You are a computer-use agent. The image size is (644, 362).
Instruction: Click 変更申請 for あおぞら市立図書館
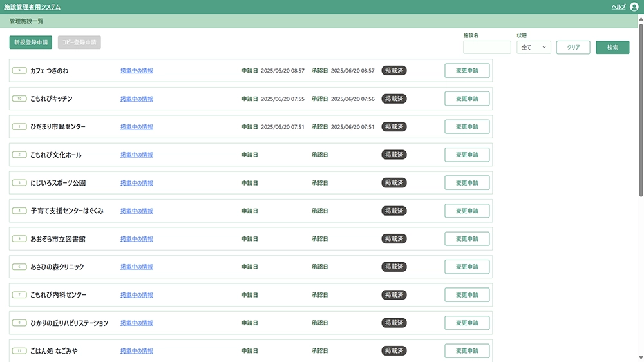[467, 239]
